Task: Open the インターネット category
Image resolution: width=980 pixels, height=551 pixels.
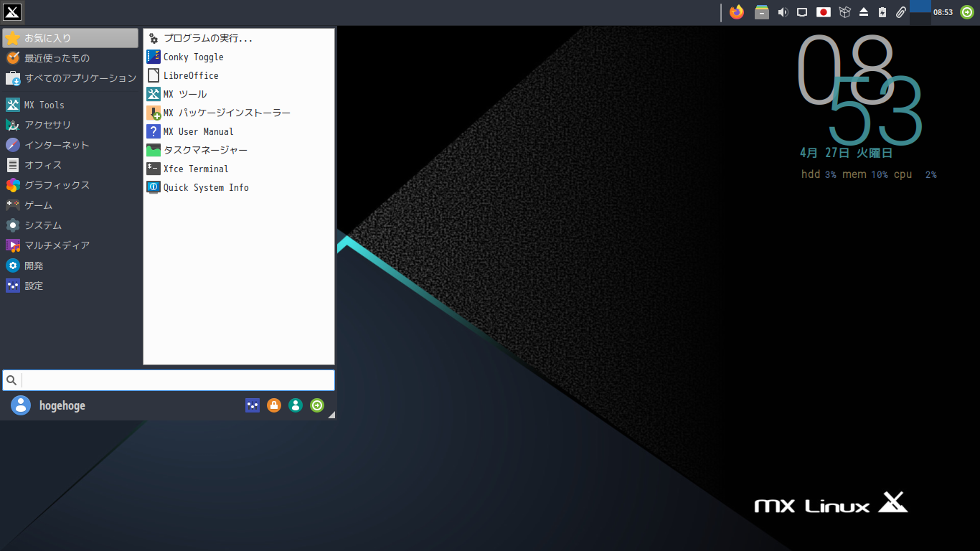Action: click(x=70, y=145)
